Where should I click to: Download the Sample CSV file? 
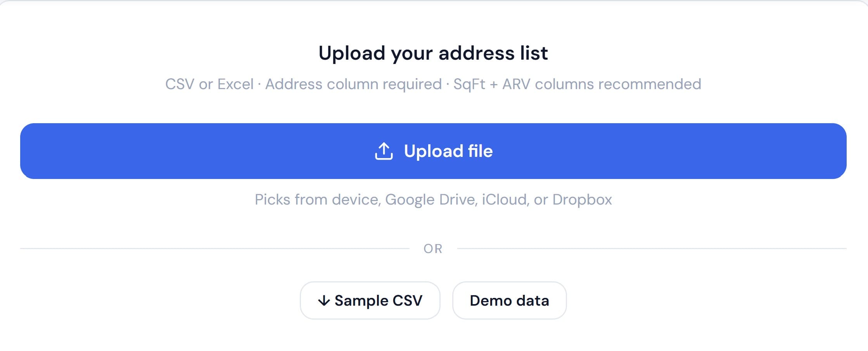point(370,301)
